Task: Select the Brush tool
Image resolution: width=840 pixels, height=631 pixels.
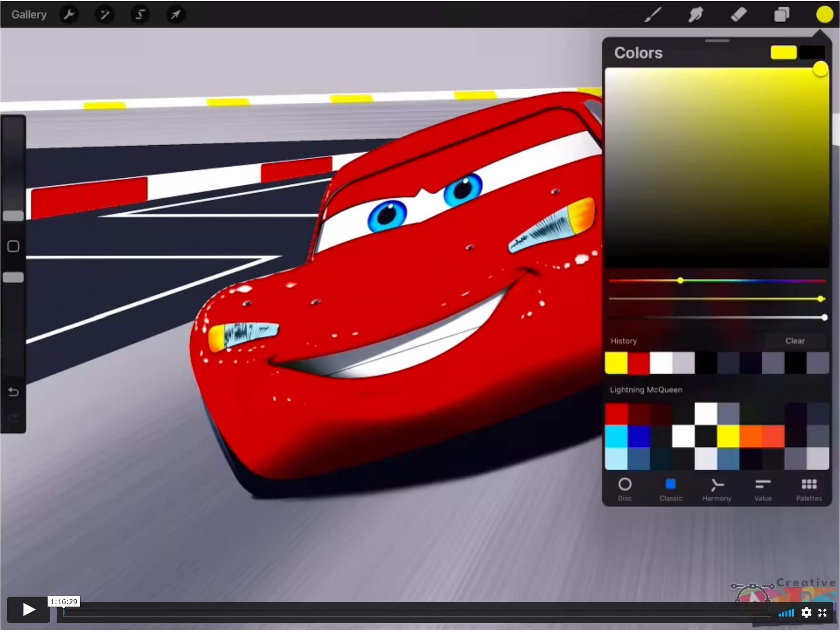Action: (x=653, y=15)
